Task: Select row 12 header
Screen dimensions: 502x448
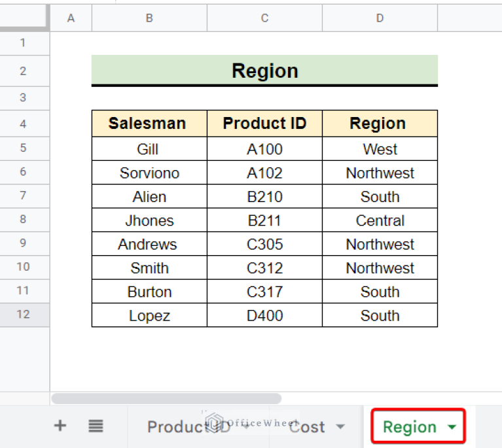Action: pos(24,315)
